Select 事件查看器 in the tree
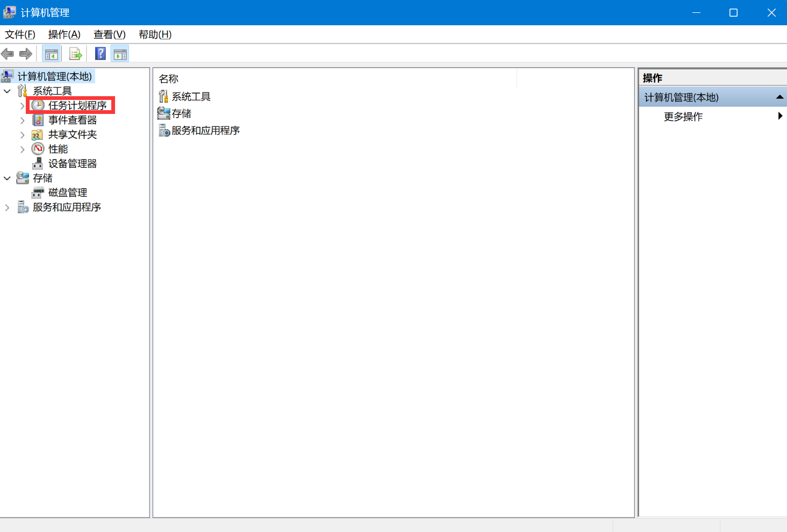 pos(73,120)
